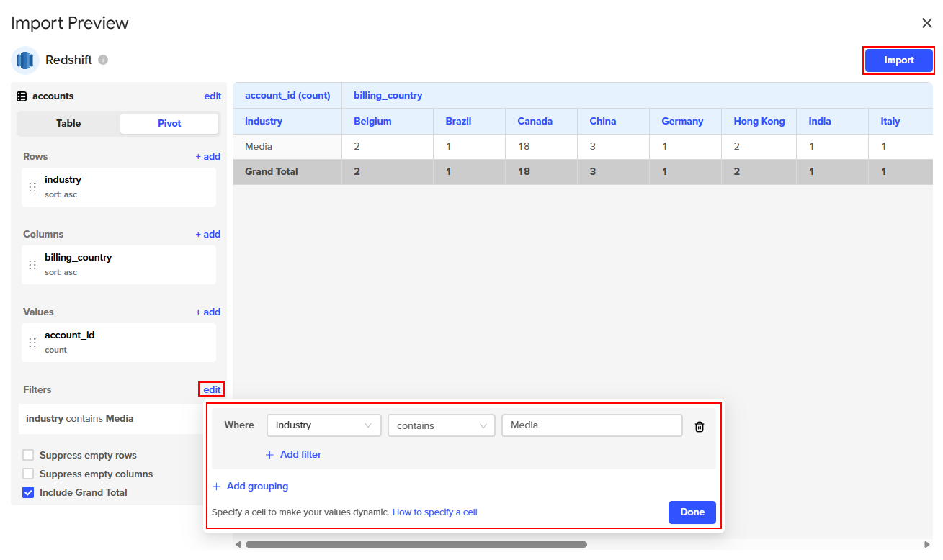Screen dimensions: 943x560
Task: Edit the accounts table source
Action: click(x=213, y=96)
